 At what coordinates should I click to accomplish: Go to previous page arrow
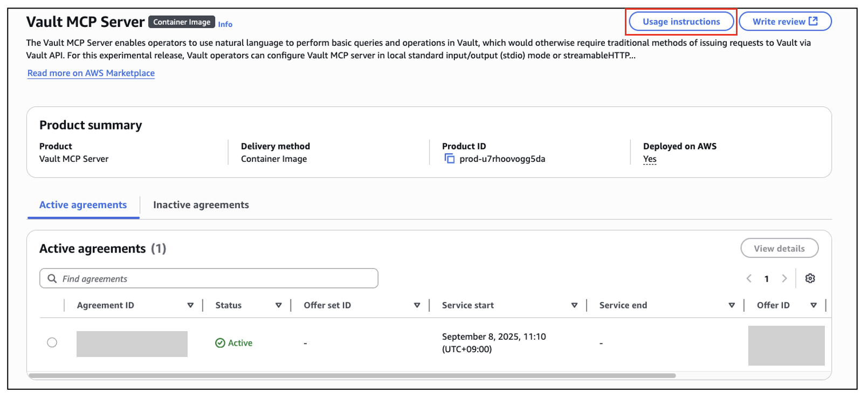click(x=749, y=278)
